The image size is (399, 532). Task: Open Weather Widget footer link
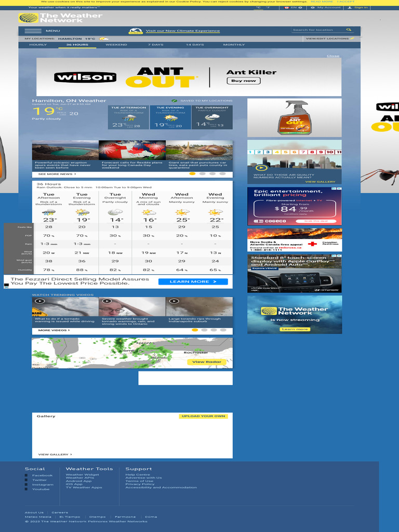[83, 475]
